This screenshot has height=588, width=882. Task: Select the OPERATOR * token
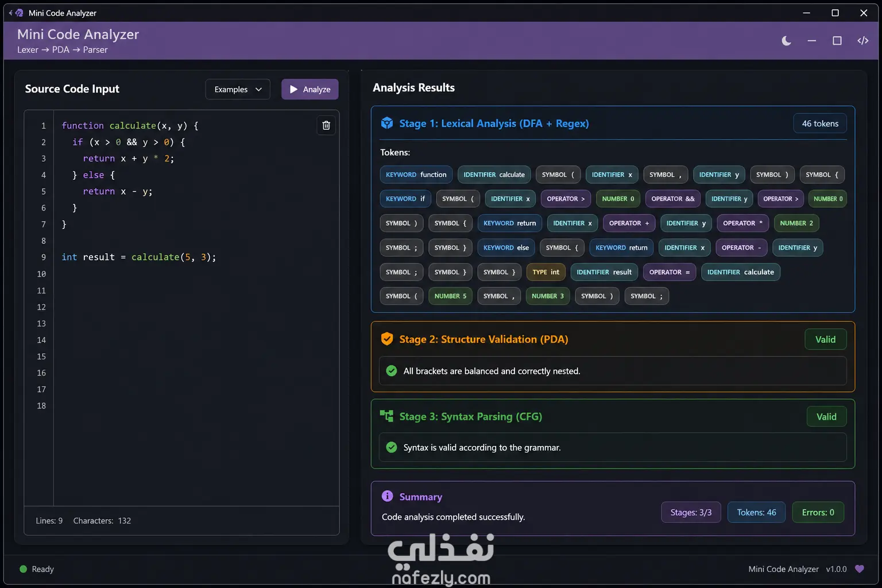(742, 223)
